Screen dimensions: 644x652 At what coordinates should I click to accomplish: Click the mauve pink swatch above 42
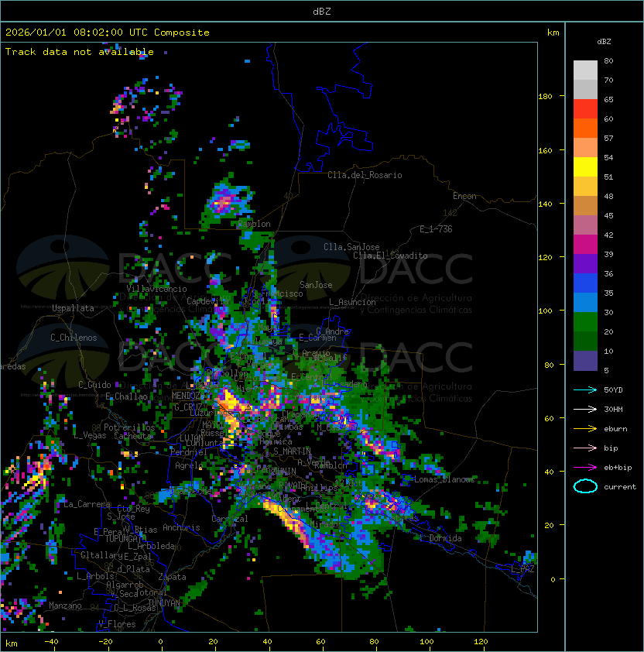pos(585,225)
